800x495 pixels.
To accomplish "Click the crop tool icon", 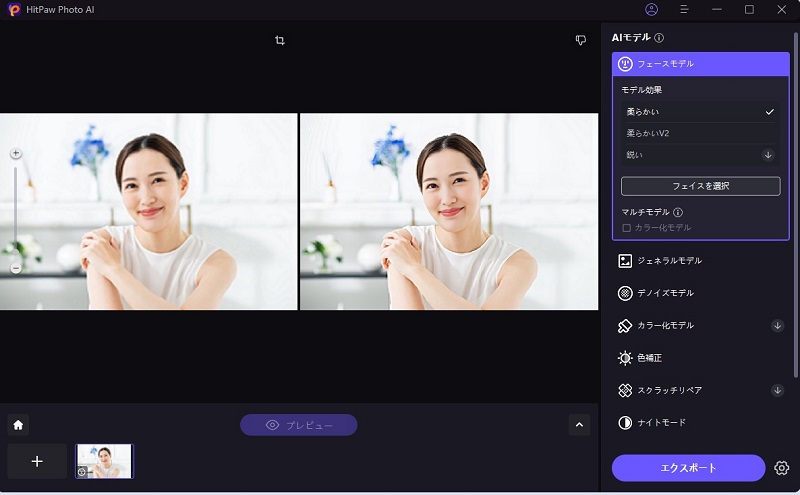I will (x=280, y=40).
